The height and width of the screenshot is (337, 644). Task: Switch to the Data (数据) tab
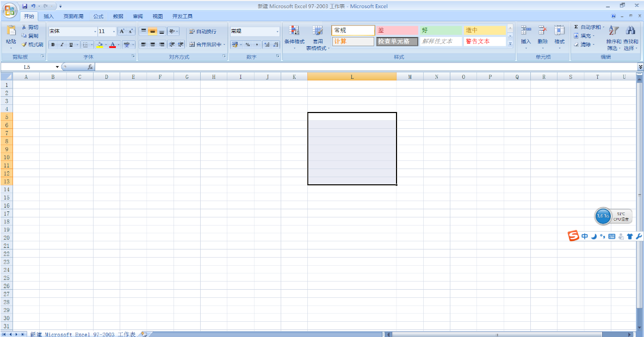[x=118, y=16]
